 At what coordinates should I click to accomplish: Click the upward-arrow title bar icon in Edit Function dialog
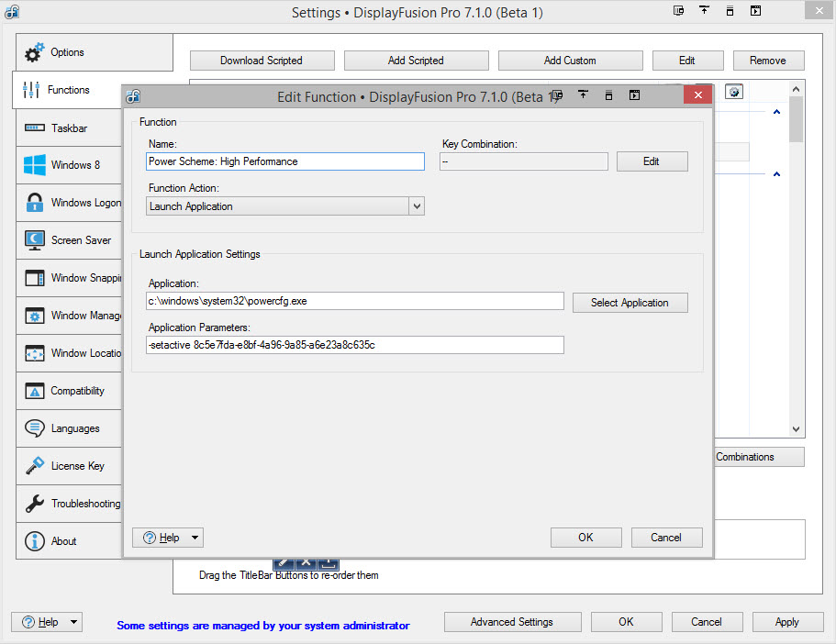[x=583, y=95]
